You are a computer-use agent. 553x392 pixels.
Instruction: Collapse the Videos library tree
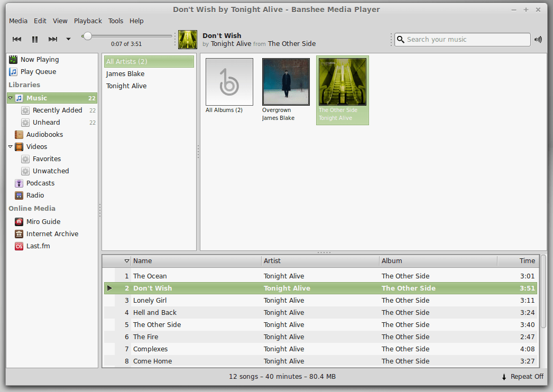click(10, 146)
